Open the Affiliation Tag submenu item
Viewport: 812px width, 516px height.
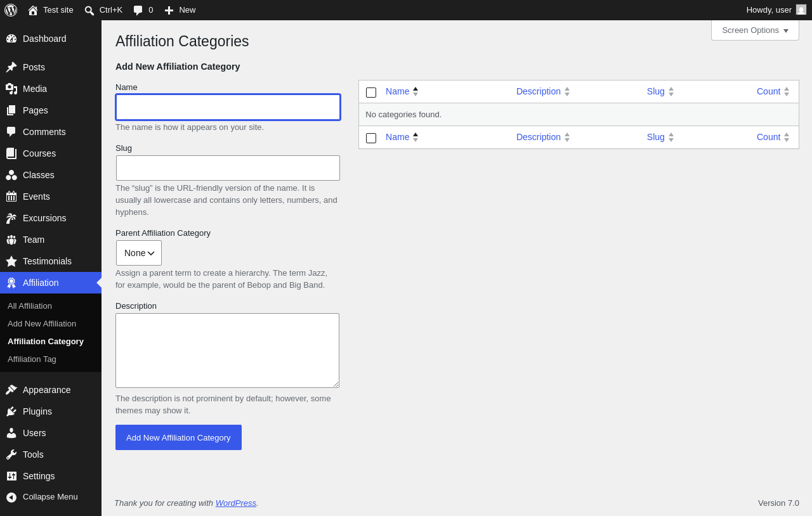pos(32,359)
